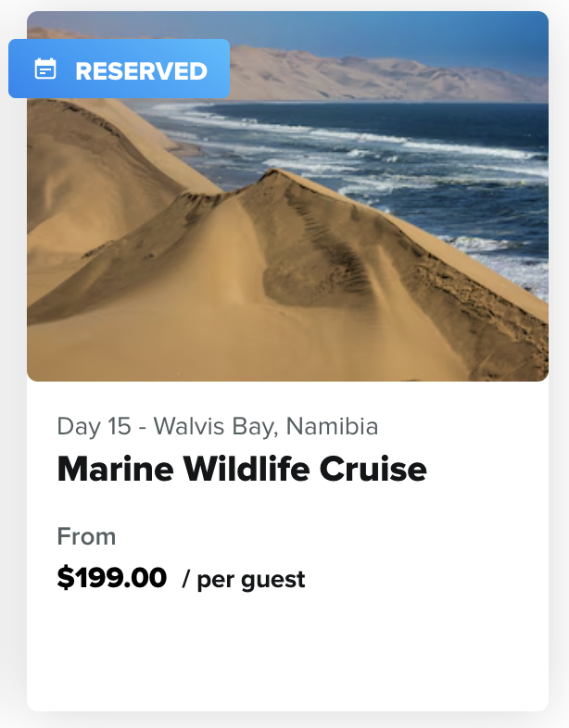The width and height of the screenshot is (569, 728).
Task: Click the empty white area below the price
Action: click(287, 658)
